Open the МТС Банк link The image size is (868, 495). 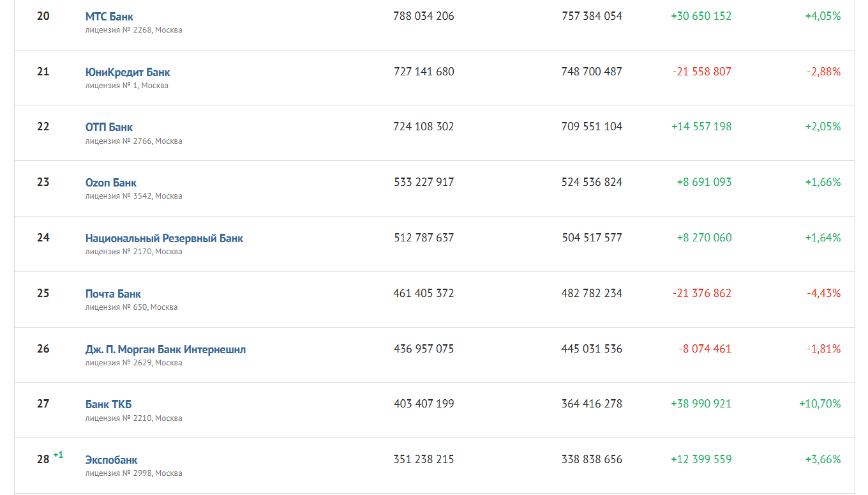point(109,17)
